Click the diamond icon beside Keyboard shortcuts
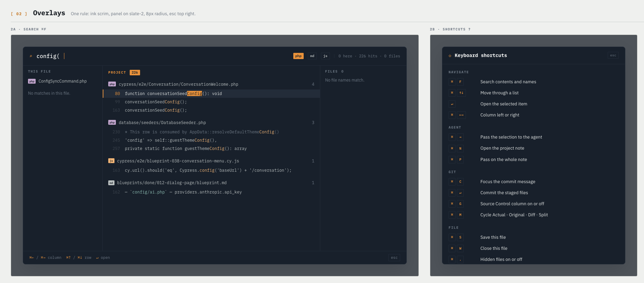 [450, 56]
